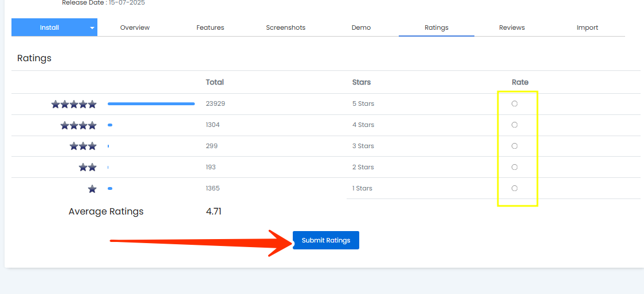
Task: Click the total count 1365
Action: 213,188
